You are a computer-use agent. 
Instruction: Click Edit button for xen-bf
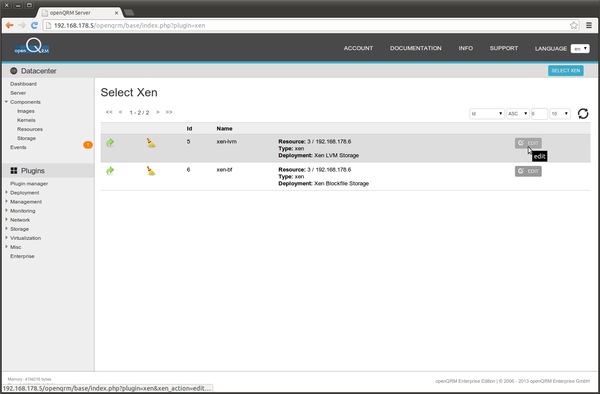(528, 171)
